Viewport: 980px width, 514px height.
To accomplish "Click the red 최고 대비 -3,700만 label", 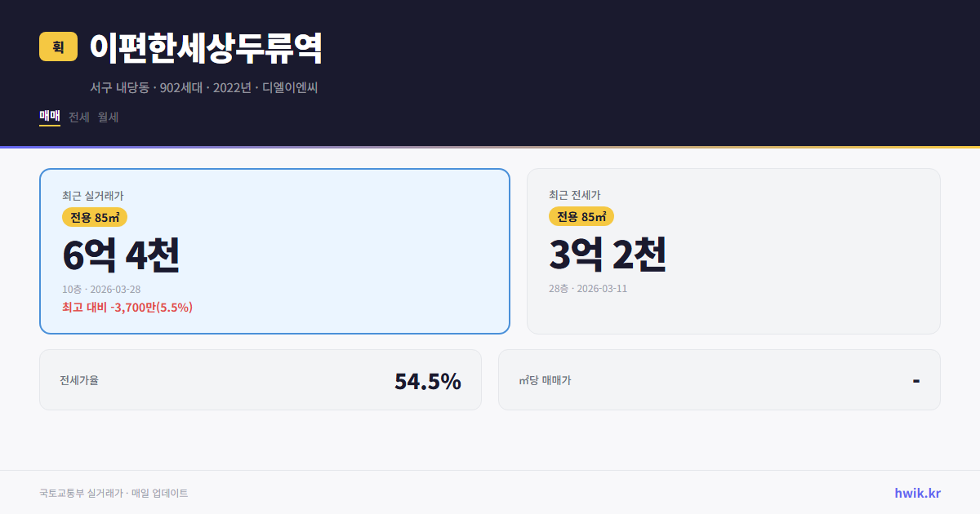I will coord(126,307).
